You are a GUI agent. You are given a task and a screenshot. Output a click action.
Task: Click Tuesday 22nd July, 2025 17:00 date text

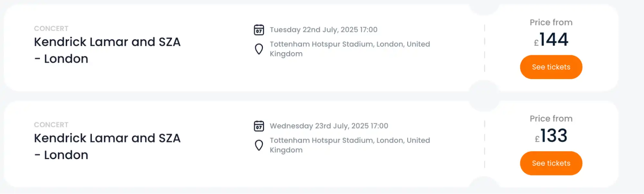point(323,29)
